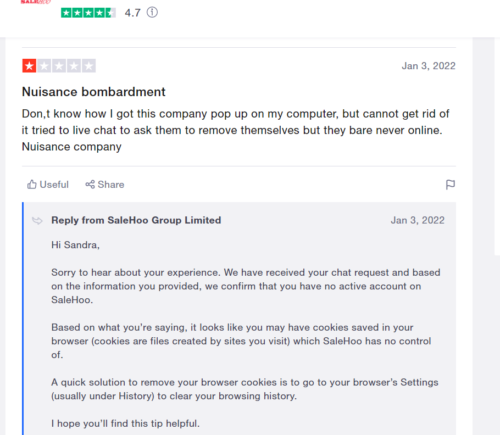Open the Nuisance bombardment review title

pos(94,92)
